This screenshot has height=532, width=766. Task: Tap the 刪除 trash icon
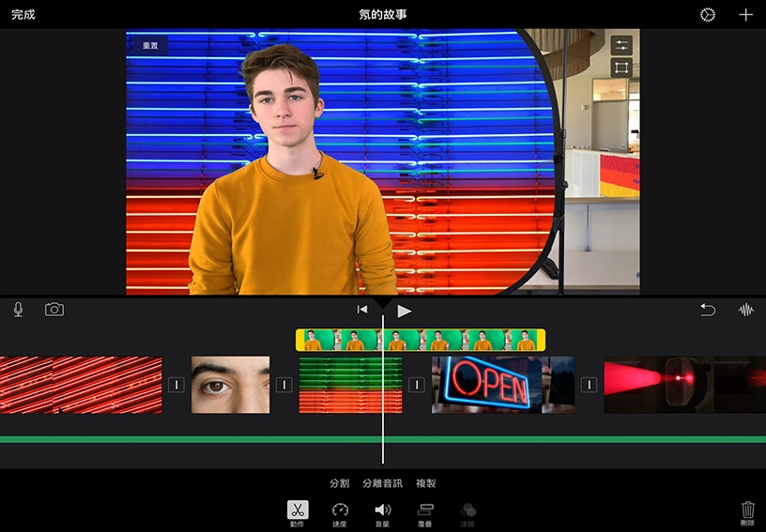coord(747,512)
